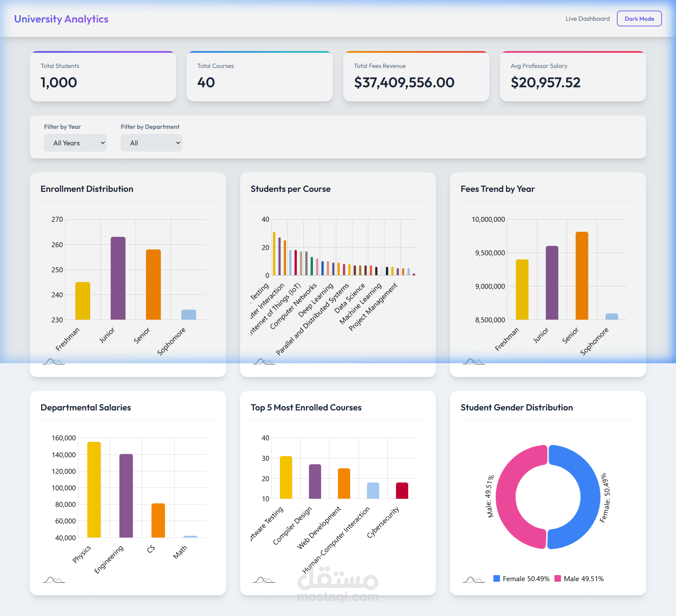Click the Avg Professor Salary card label
Viewport: 676px width, 616px height.
pyautogui.click(x=539, y=66)
